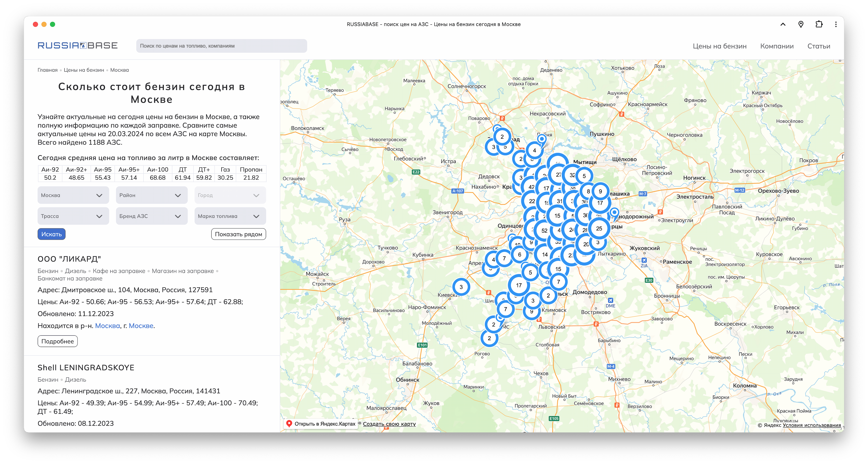The height and width of the screenshot is (464, 868).
Task: Click the DME airport icon on map
Action: tap(610, 300)
